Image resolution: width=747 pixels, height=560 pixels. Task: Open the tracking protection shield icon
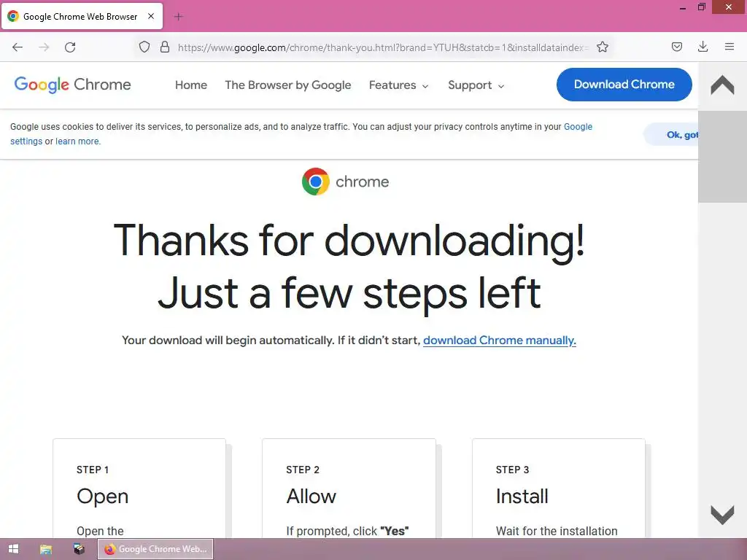144,47
